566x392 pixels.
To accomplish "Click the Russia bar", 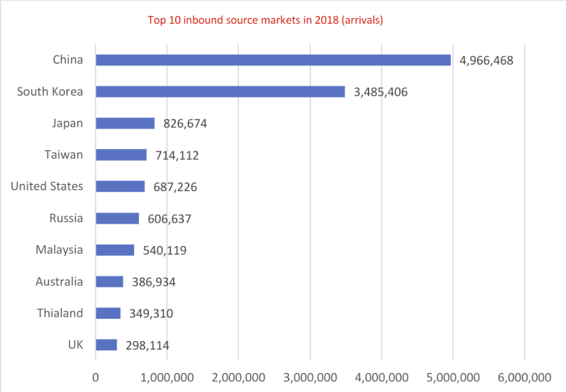I will (117, 218).
